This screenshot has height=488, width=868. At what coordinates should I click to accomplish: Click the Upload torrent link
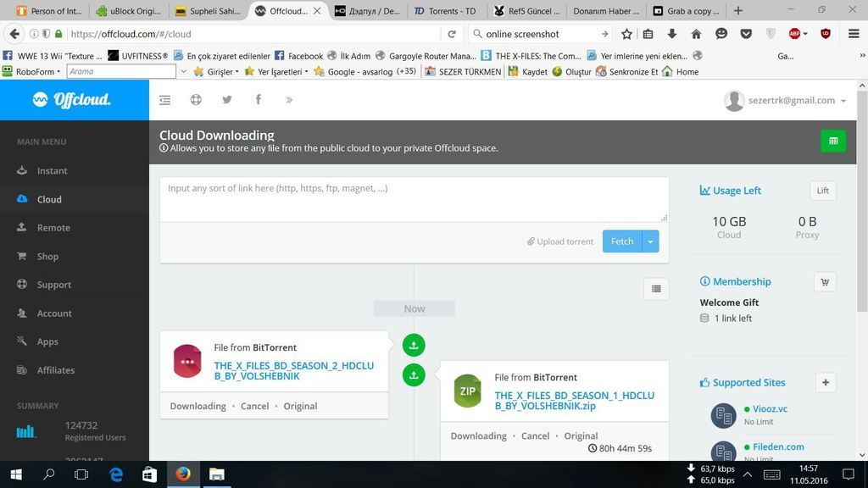coord(559,241)
